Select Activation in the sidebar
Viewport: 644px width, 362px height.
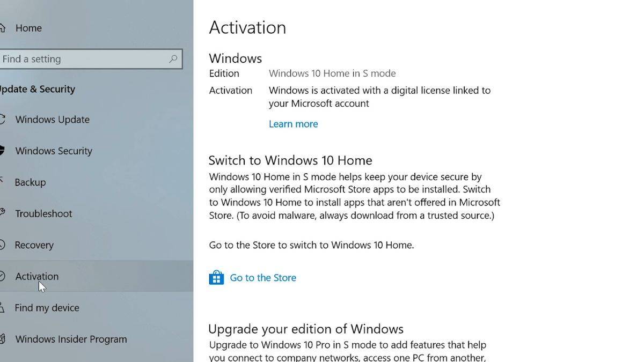36,276
